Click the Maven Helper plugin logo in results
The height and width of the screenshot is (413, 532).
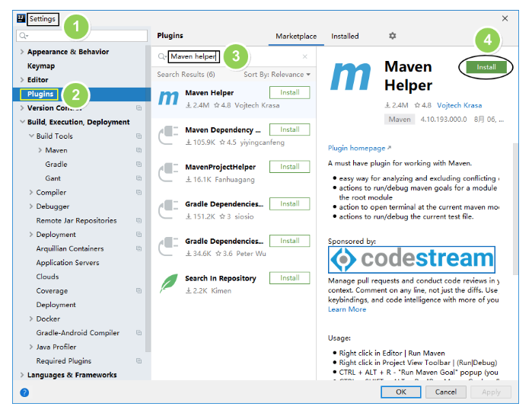pyautogui.click(x=167, y=99)
